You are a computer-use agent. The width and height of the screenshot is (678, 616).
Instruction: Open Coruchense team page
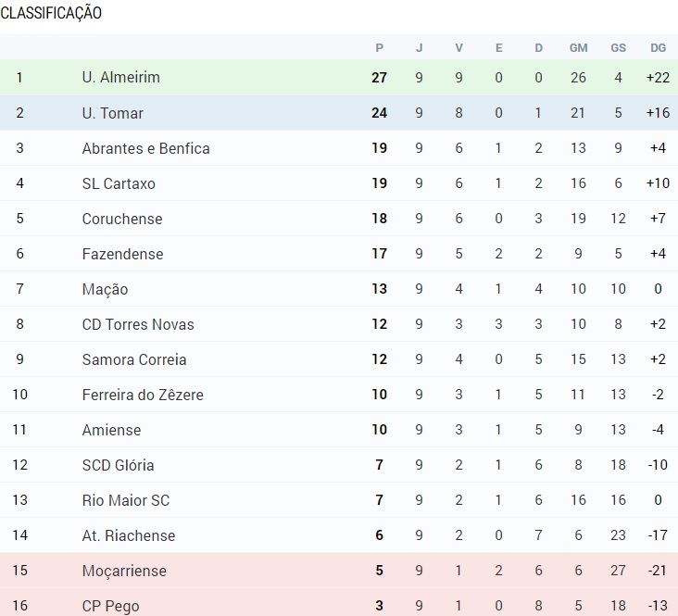(122, 219)
